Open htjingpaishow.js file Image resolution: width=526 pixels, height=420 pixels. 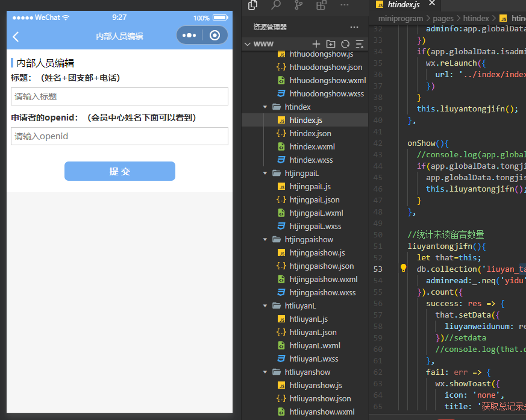(x=305, y=252)
